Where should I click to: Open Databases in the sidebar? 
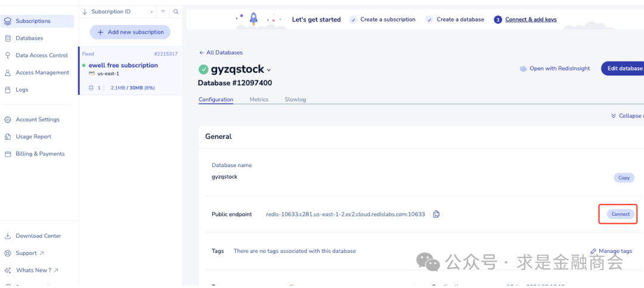[x=29, y=38]
